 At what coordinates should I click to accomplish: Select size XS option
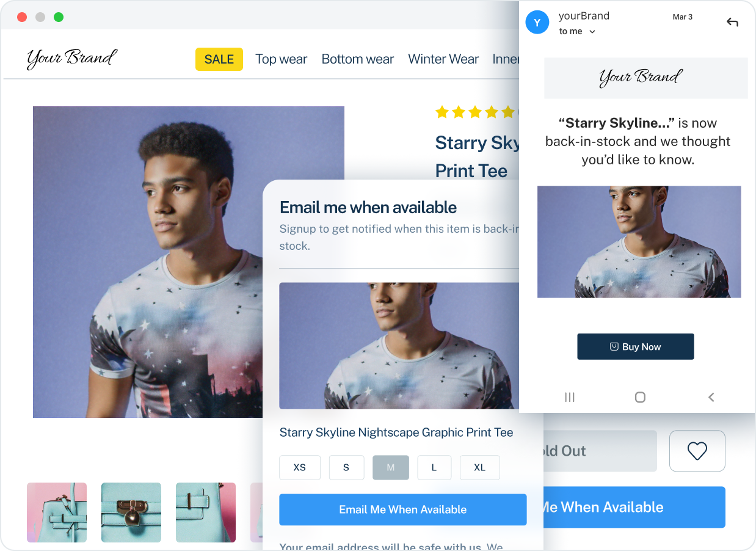[x=299, y=467]
